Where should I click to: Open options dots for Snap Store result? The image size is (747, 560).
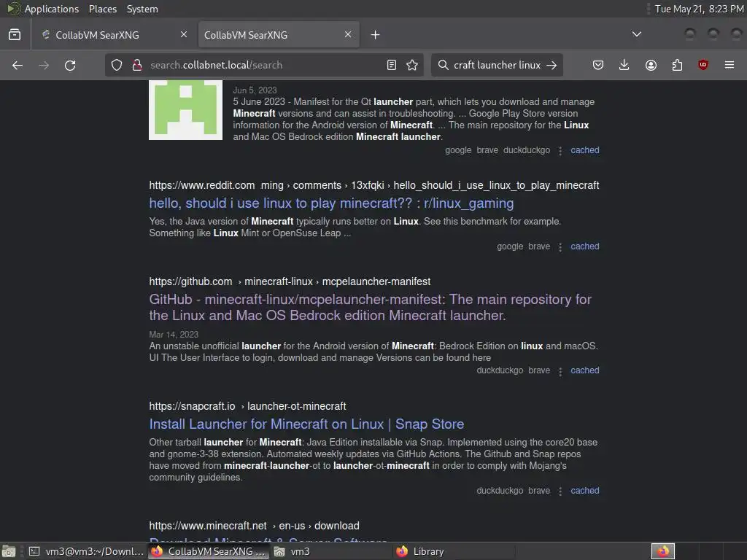coord(560,491)
